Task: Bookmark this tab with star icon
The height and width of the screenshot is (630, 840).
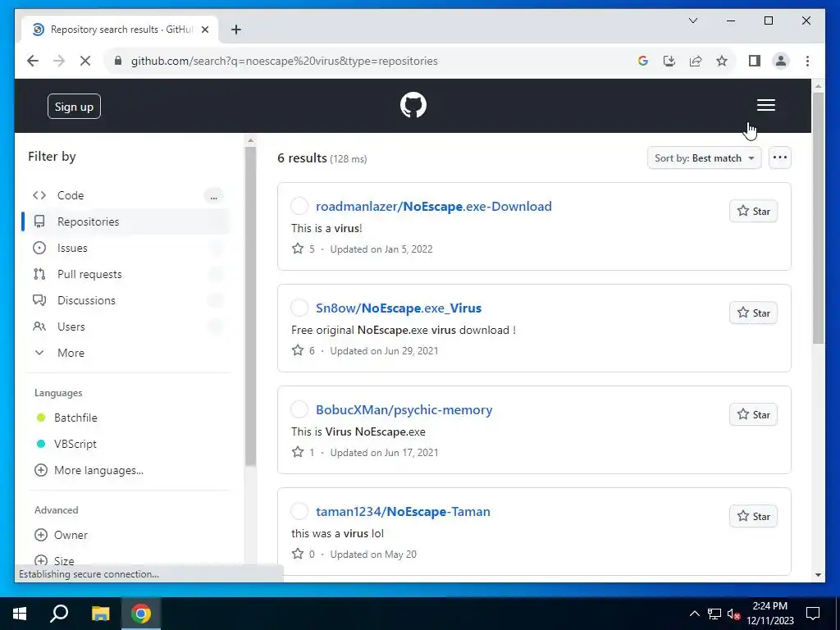Action: click(722, 61)
